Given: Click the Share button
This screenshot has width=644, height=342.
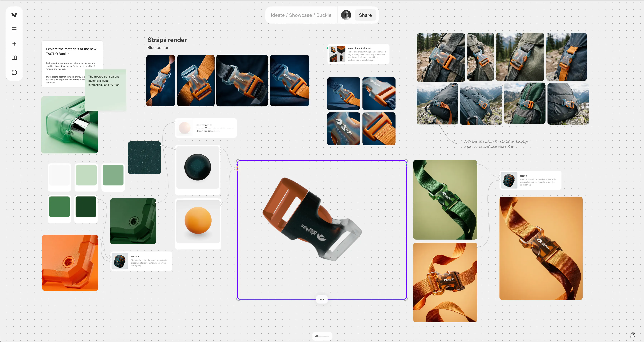Looking at the screenshot, I should tap(365, 15).
